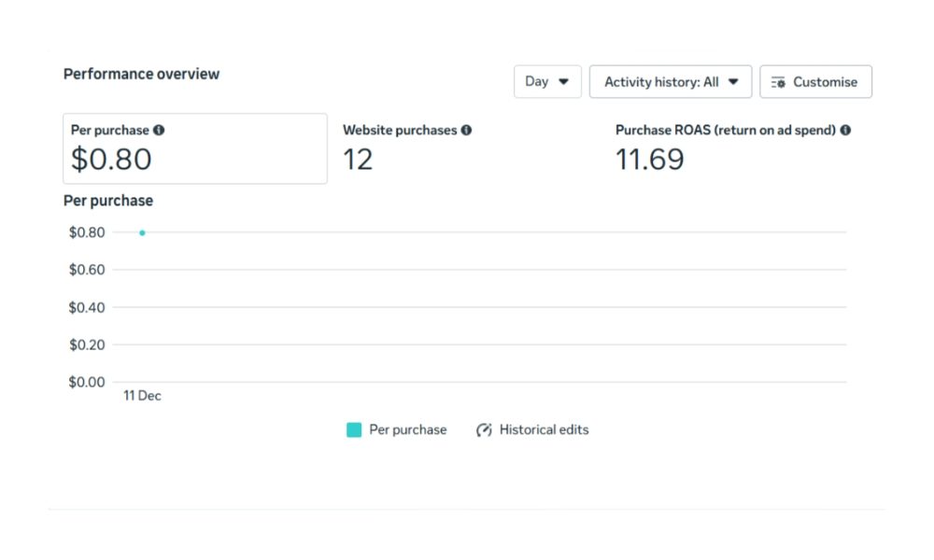
Task: Open the Purchase ROAS info tooltip icon
Action: pyautogui.click(x=845, y=131)
